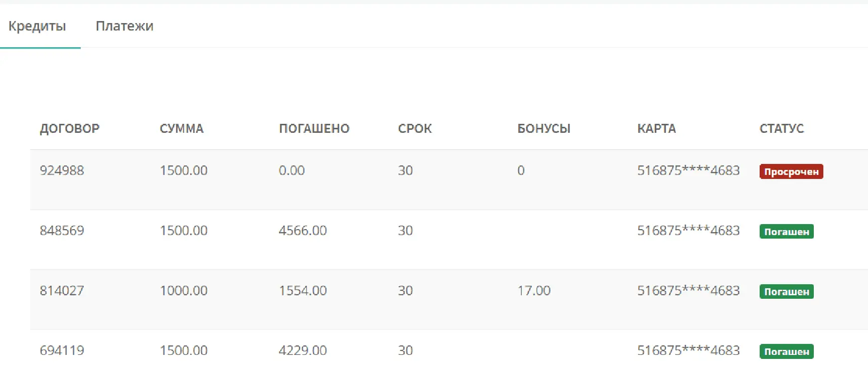Image resolution: width=868 pixels, height=387 pixels.
Task: Click card number in contract 924988 row
Action: pyautogui.click(x=688, y=170)
